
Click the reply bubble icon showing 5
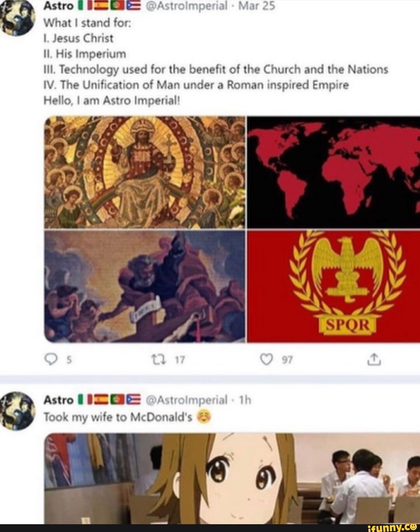tap(50, 360)
